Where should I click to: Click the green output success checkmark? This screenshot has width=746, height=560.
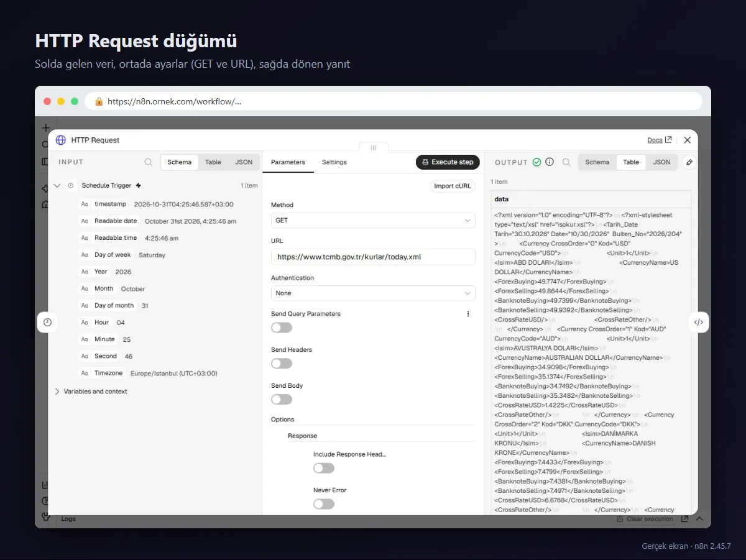(536, 162)
